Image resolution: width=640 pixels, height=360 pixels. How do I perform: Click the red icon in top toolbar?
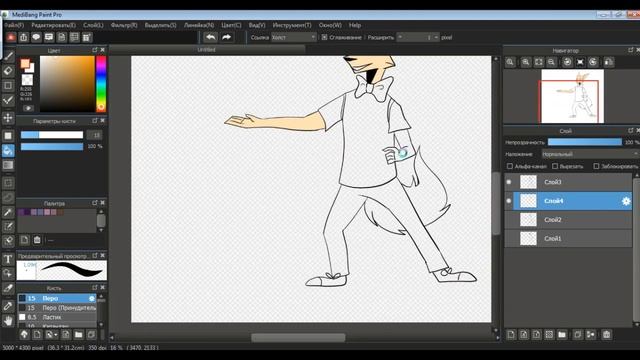(11, 38)
